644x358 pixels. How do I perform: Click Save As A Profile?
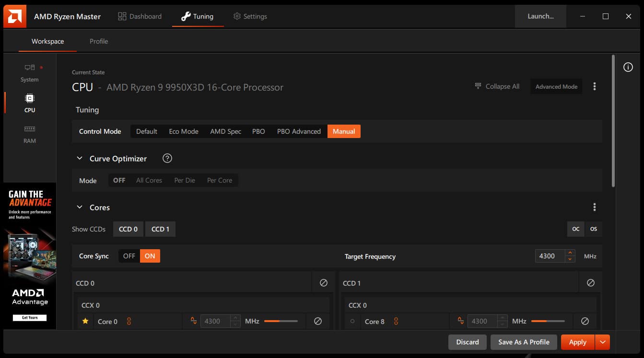pyautogui.click(x=524, y=342)
